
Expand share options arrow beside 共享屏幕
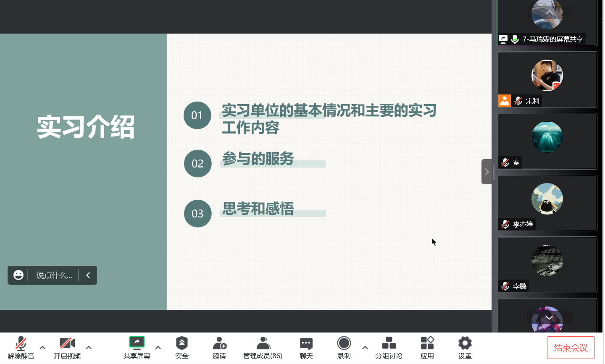[x=158, y=348]
